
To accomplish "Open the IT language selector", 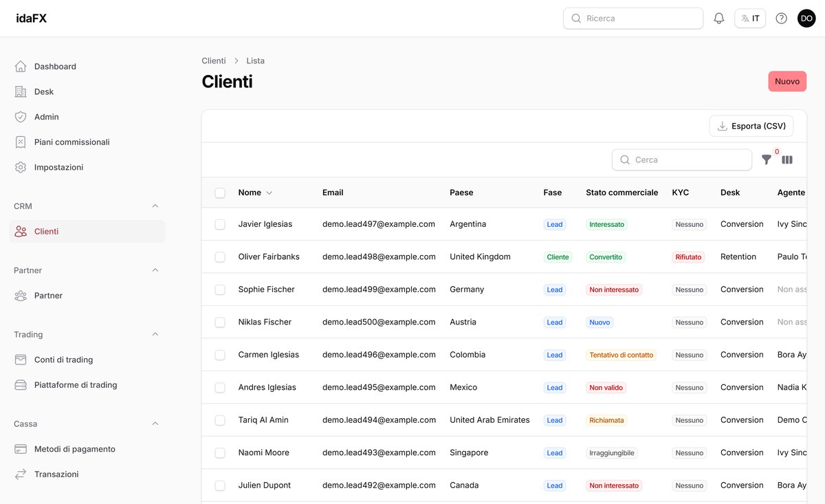I will click(750, 19).
